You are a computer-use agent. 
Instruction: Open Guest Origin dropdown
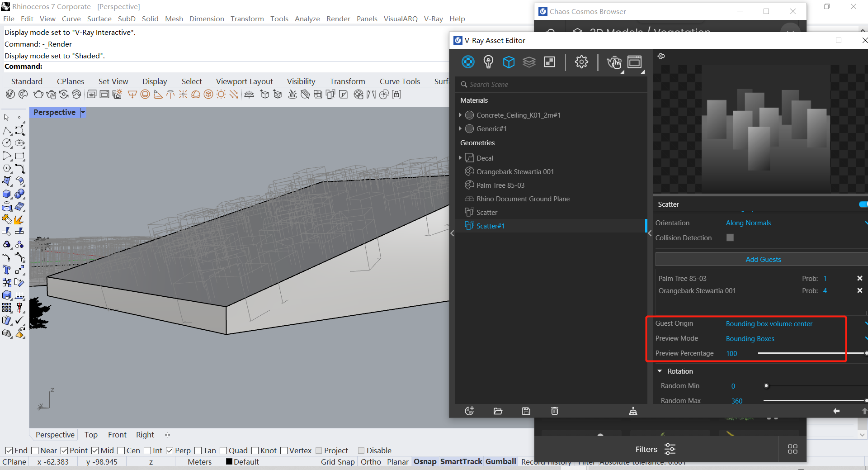click(x=796, y=324)
